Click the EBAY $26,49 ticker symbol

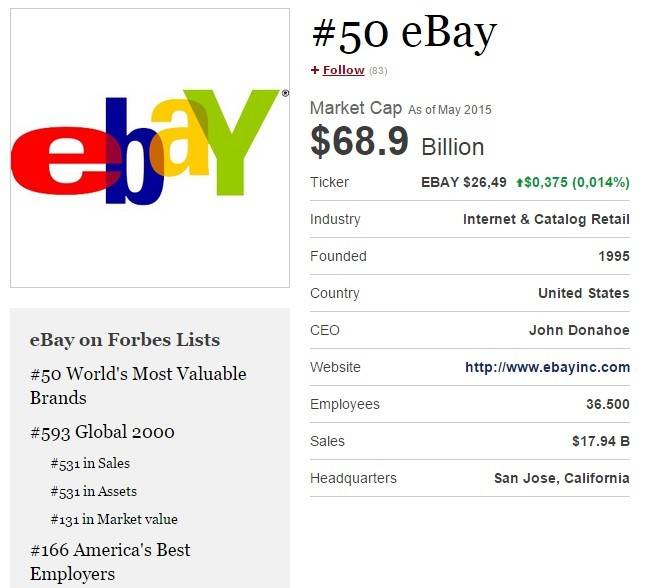tap(464, 182)
